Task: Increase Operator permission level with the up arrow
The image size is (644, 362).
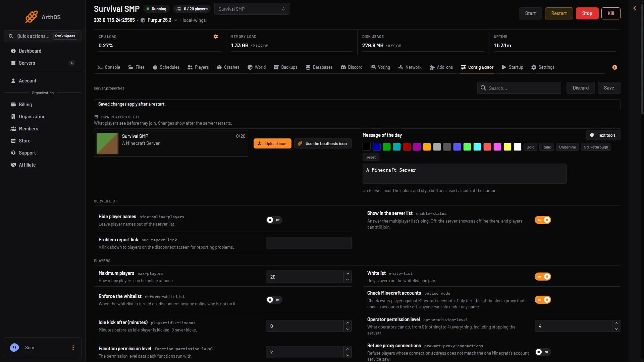Action: [616, 323]
